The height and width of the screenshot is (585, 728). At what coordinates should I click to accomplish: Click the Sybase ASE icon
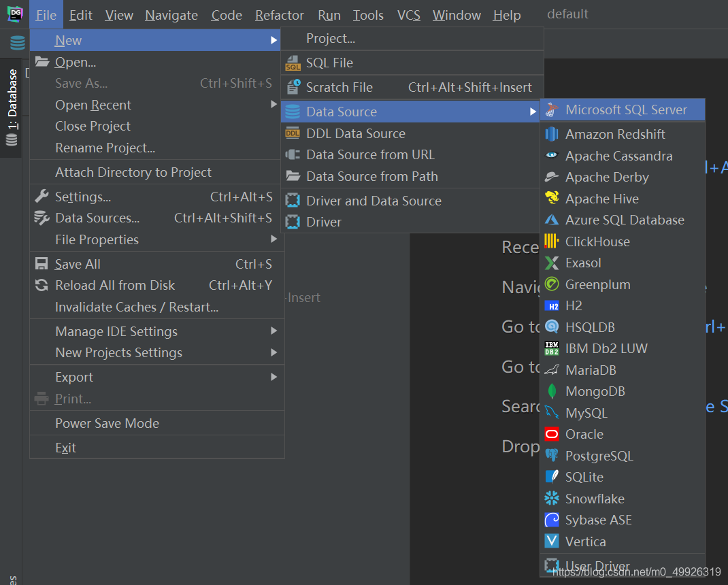click(552, 520)
